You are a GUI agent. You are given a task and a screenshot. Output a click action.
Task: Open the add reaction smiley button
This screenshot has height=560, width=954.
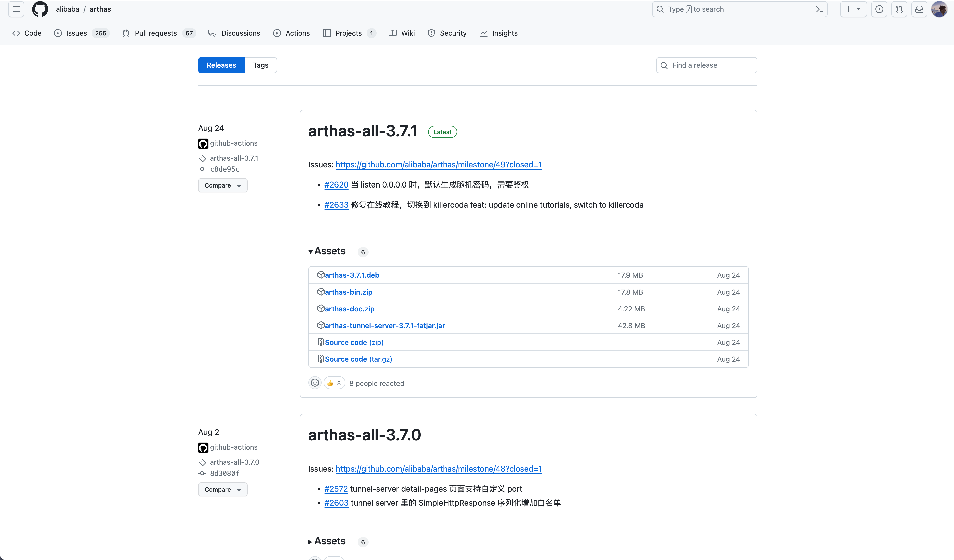click(x=315, y=383)
